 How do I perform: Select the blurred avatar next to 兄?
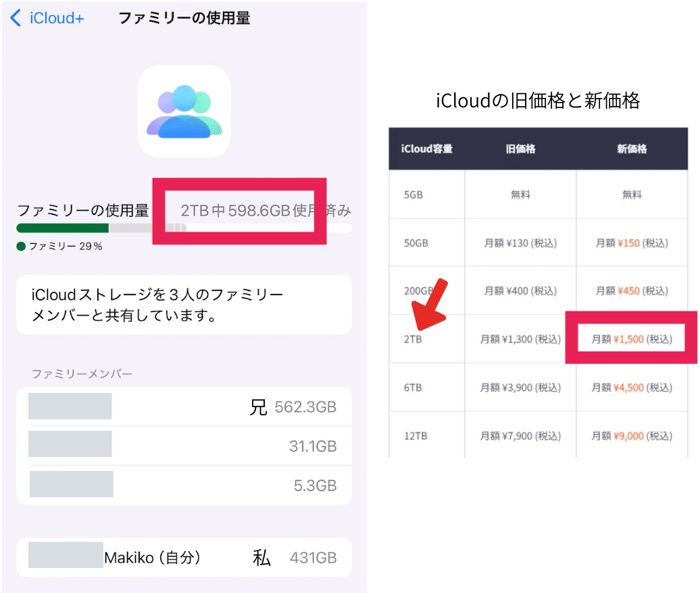pyautogui.click(x=71, y=406)
